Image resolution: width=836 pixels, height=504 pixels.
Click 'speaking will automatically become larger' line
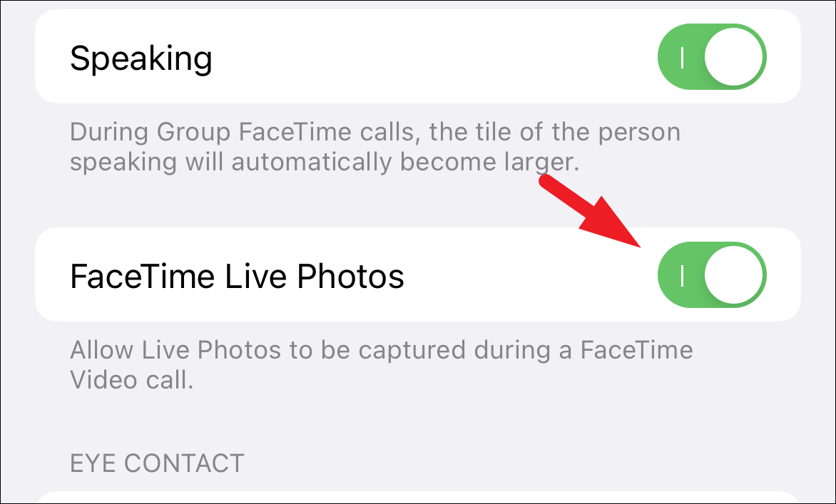325,162
